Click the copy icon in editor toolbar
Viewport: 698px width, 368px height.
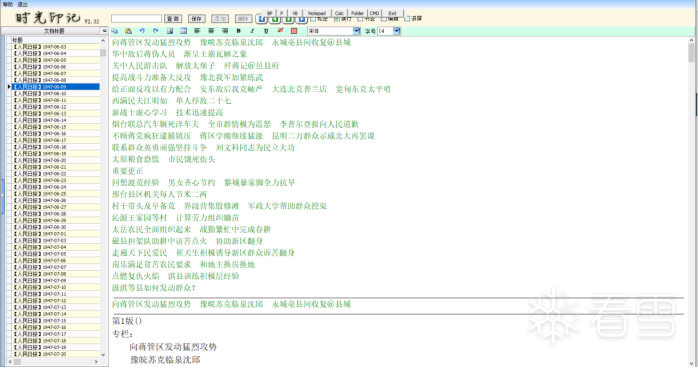115,31
